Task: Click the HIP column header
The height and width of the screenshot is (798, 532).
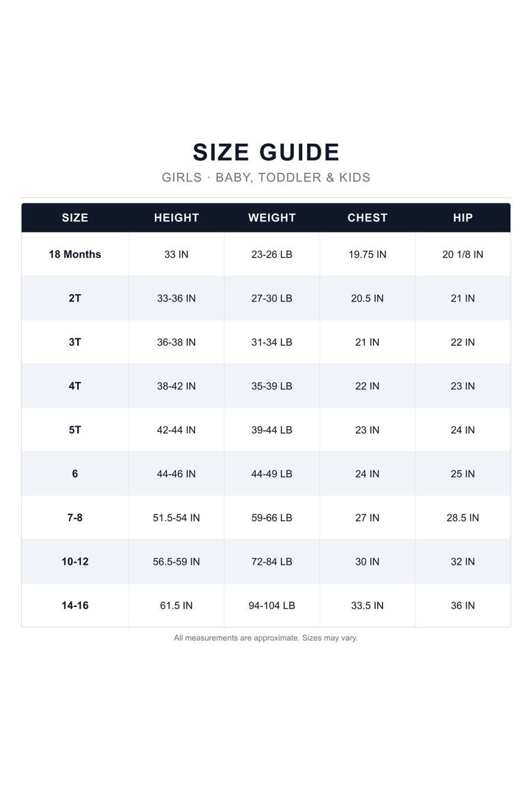Action: (462, 218)
